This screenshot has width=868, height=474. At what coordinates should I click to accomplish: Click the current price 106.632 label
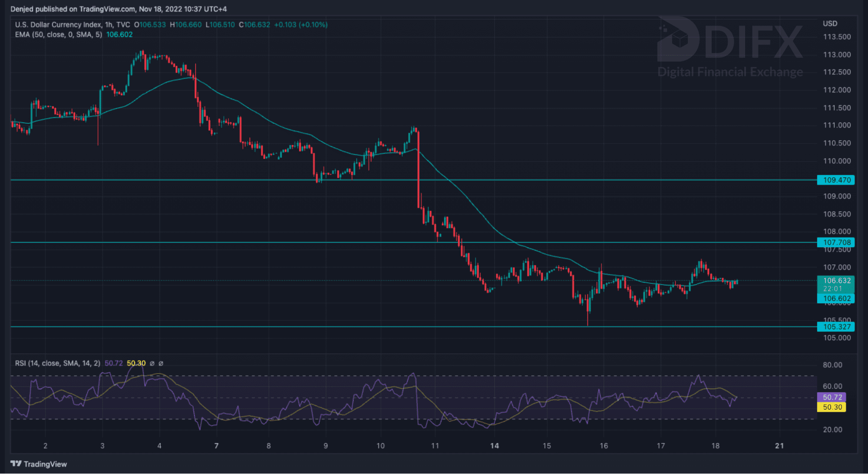point(836,281)
